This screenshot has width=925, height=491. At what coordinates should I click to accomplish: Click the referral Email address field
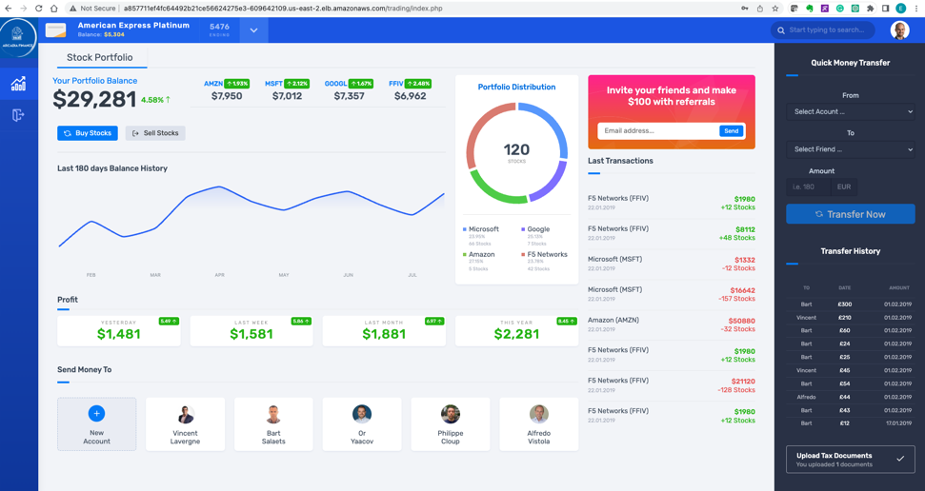click(658, 131)
